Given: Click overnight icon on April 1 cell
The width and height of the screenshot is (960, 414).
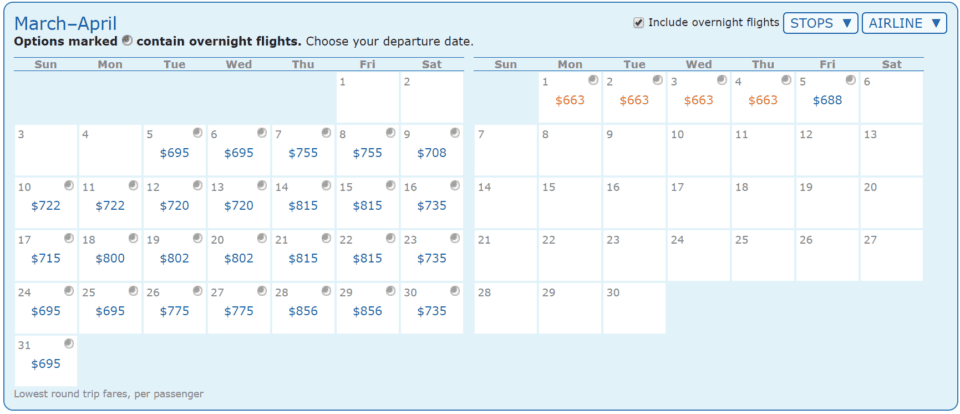Looking at the screenshot, I should click(x=594, y=80).
